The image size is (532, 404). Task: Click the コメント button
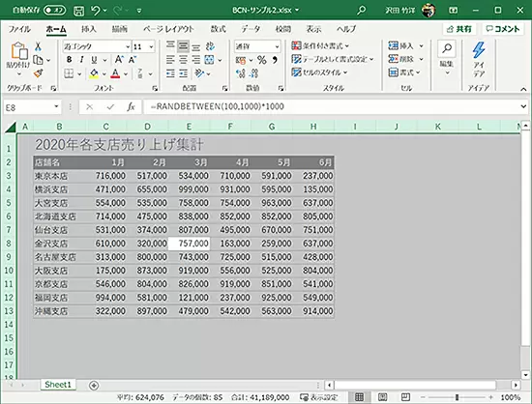pos(503,29)
